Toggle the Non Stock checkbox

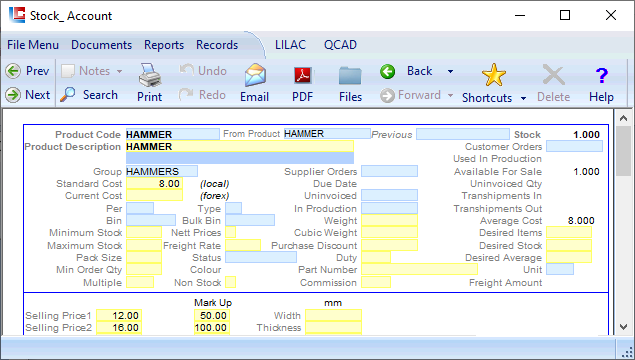point(230,282)
